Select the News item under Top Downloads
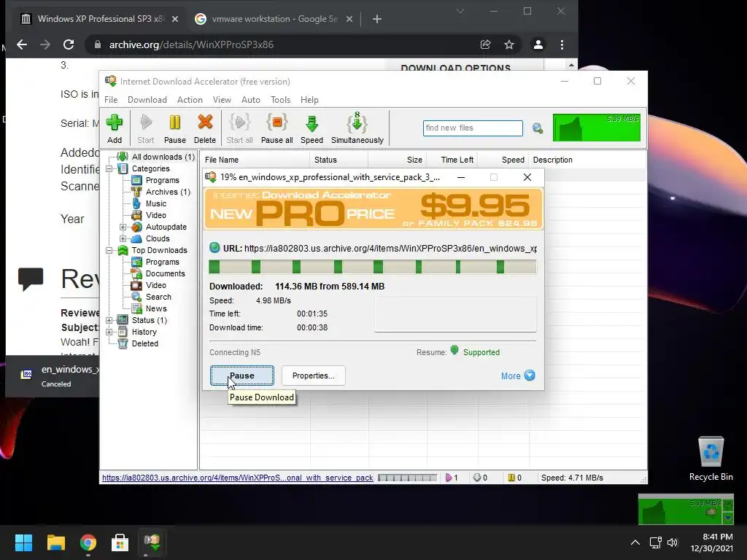The width and height of the screenshot is (747, 560). (x=156, y=308)
